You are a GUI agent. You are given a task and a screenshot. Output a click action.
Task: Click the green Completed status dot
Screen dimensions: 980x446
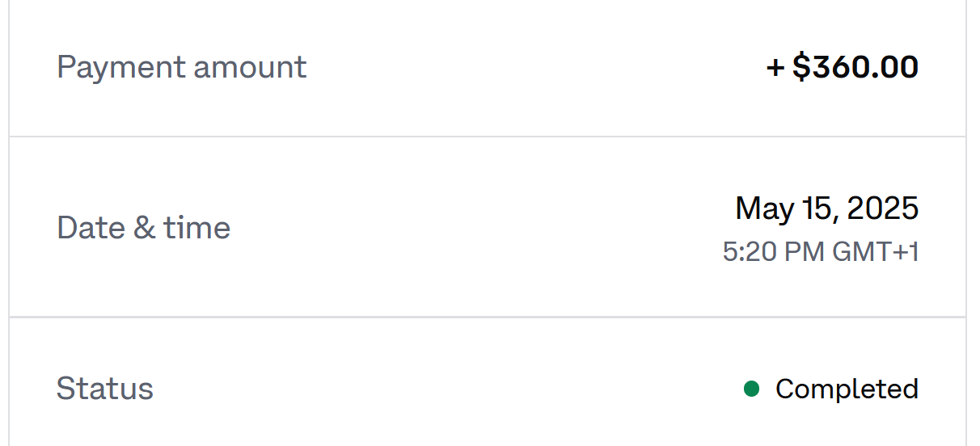click(x=751, y=389)
